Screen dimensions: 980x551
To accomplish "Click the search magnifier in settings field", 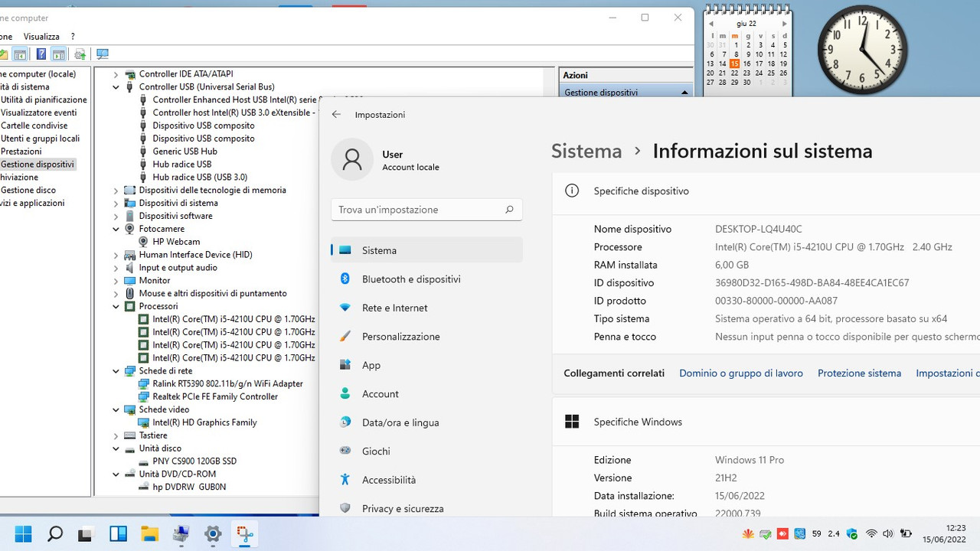I will coord(509,210).
